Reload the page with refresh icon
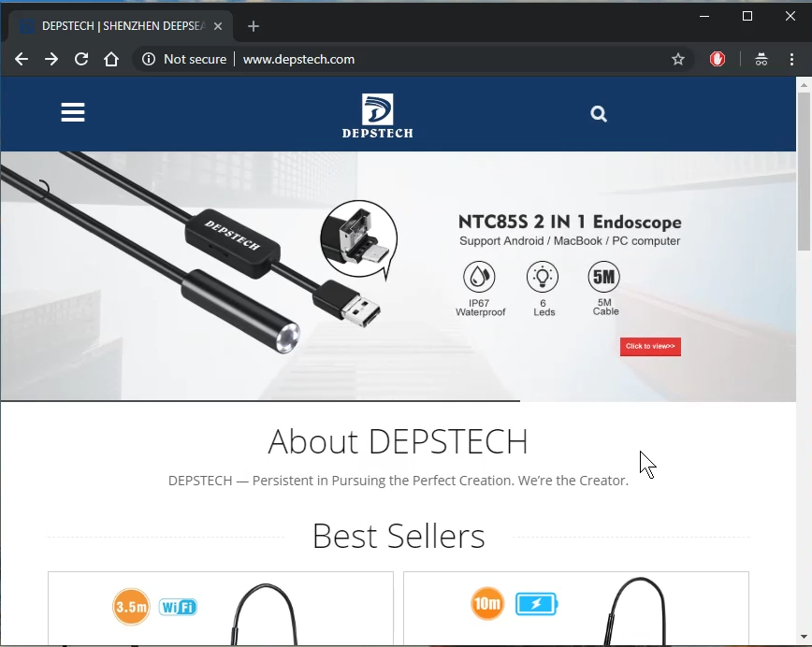The width and height of the screenshot is (812, 647). point(81,59)
